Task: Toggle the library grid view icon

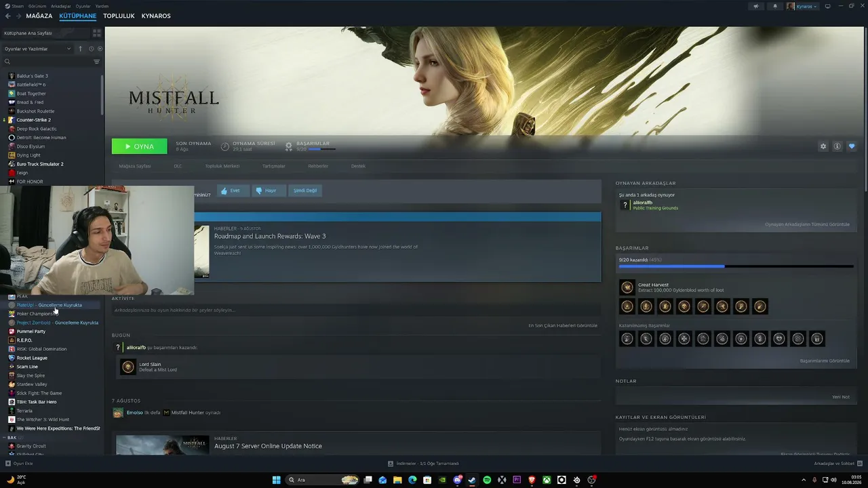Action: (x=97, y=33)
